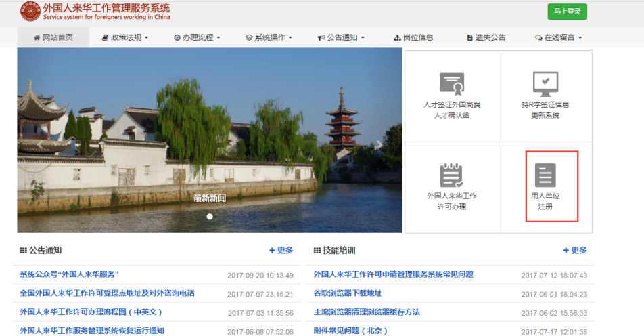
Task: Click the 用人单位注册 document icon
Action: click(545, 175)
